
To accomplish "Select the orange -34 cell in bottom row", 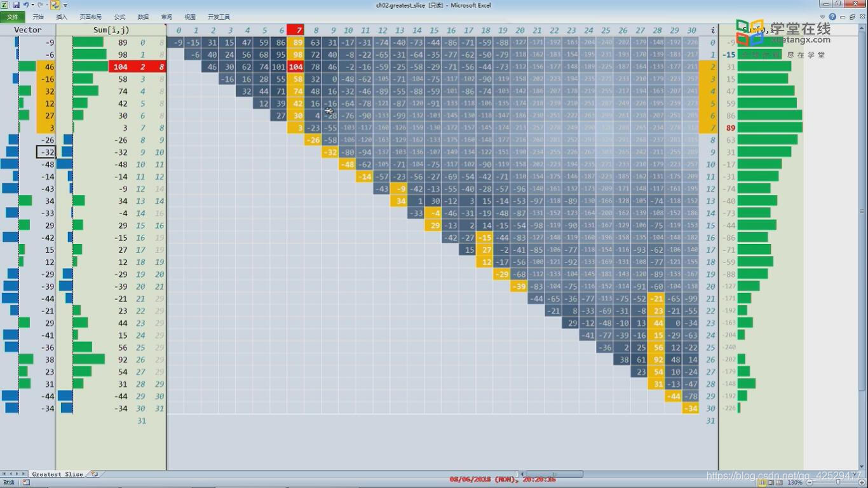I will pos(691,409).
